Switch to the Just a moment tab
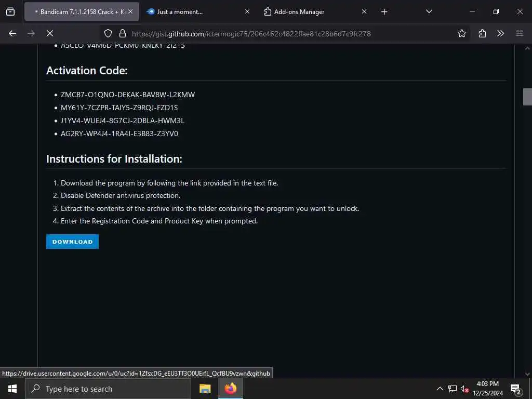 click(x=199, y=11)
